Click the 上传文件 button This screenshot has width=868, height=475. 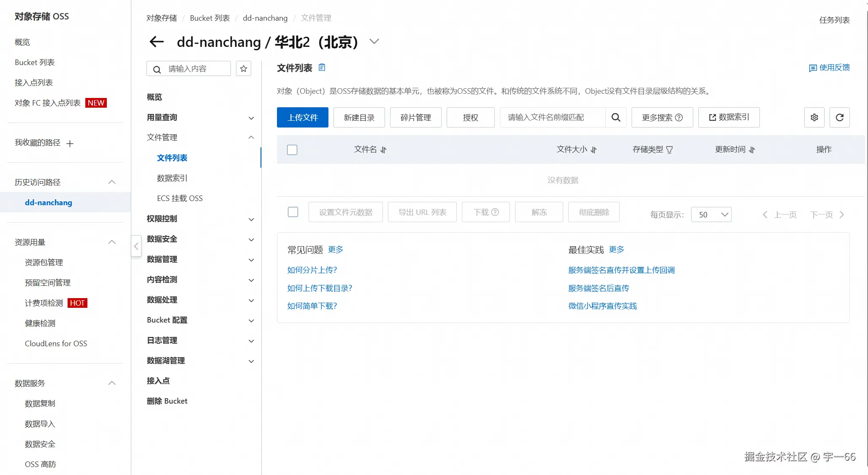(x=303, y=117)
